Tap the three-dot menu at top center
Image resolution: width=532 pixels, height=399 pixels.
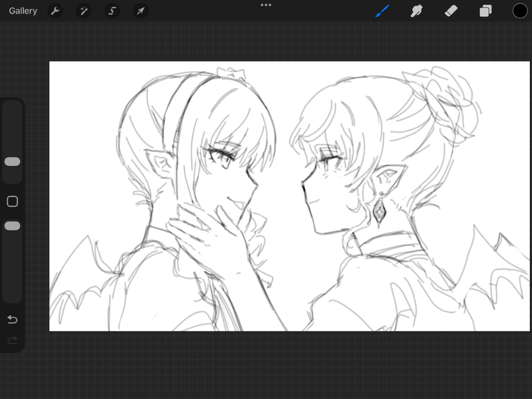[x=266, y=5]
